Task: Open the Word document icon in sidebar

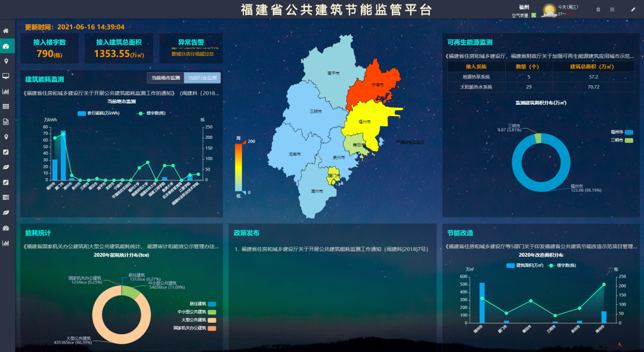Action: pyautogui.click(x=6, y=122)
